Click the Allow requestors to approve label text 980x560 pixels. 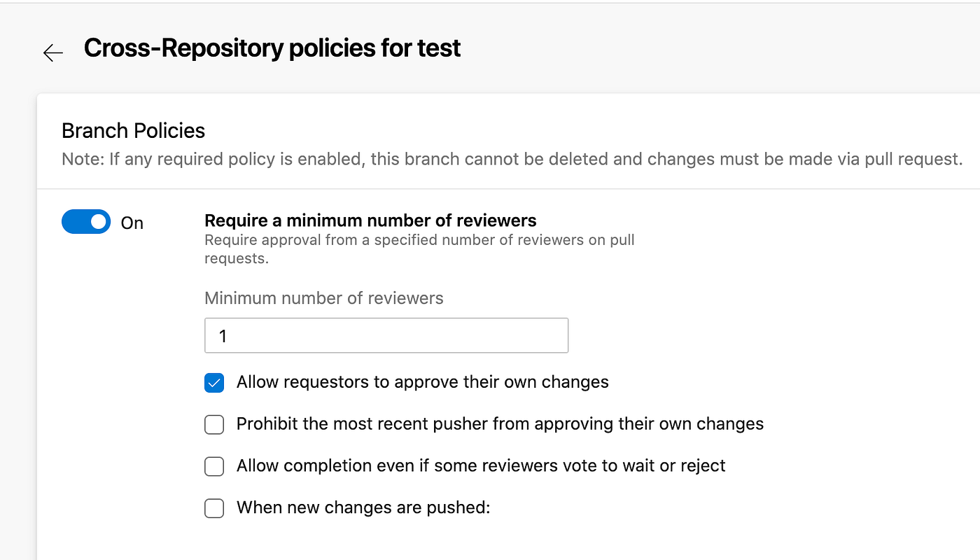(x=422, y=382)
